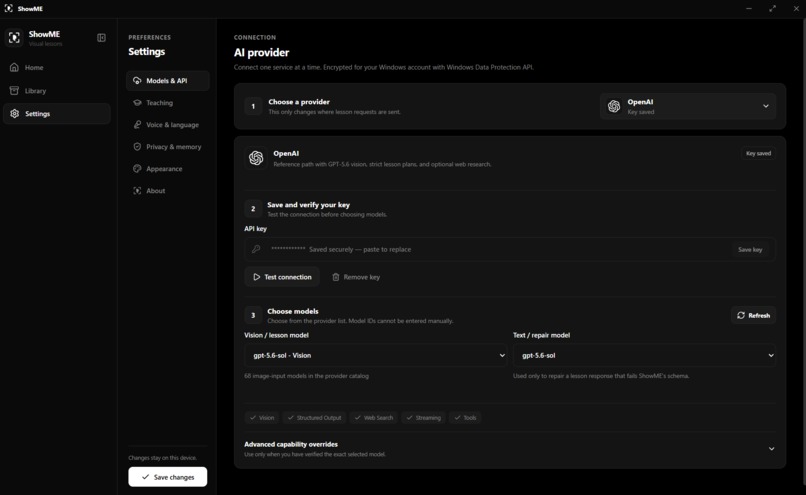Click the Advanced capability overrides heading
The image size is (806, 495).
(291, 444)
